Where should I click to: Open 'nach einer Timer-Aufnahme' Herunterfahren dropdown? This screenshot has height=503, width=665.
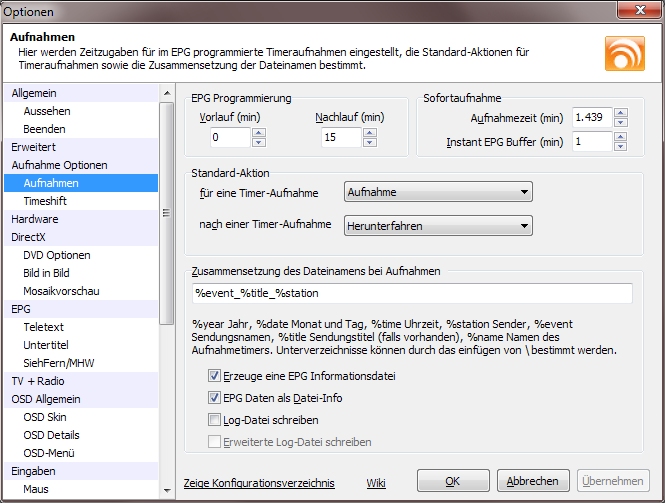coord(437,226)
